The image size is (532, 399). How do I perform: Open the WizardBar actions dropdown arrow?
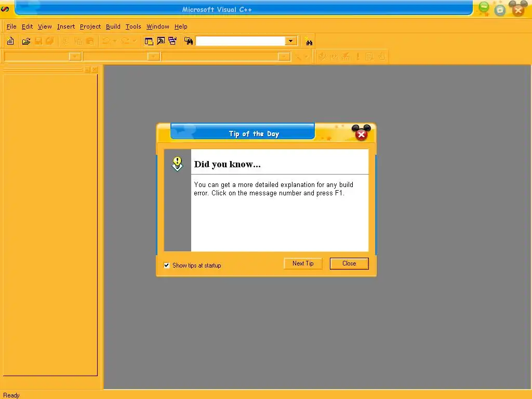(305, 57)
